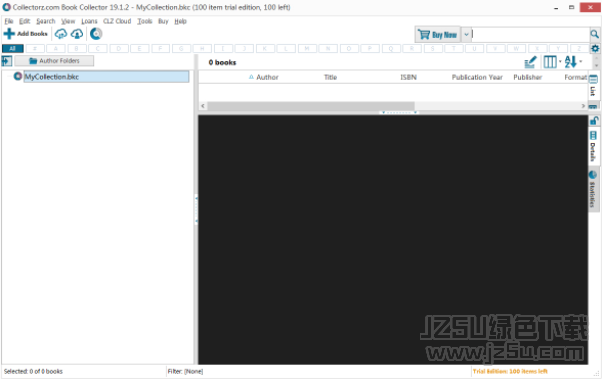Click the scrollbar left arrow under the list

[x=203, y=106]
